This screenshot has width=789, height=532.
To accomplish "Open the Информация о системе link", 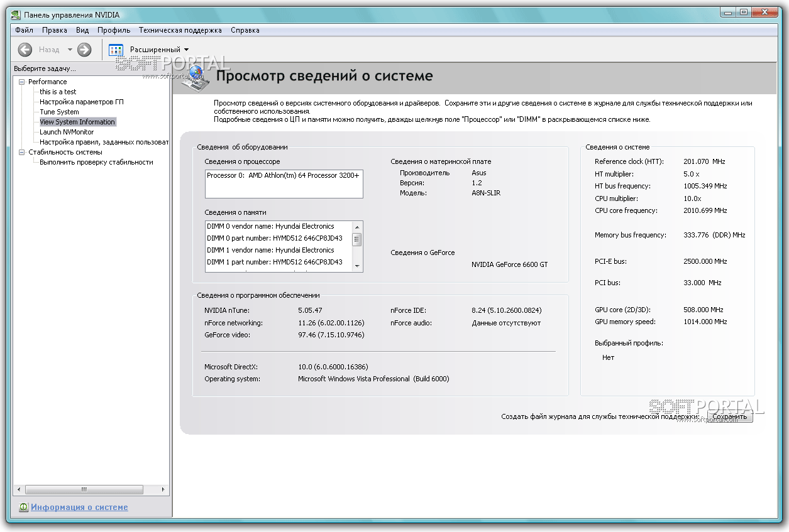I will 79,508.
